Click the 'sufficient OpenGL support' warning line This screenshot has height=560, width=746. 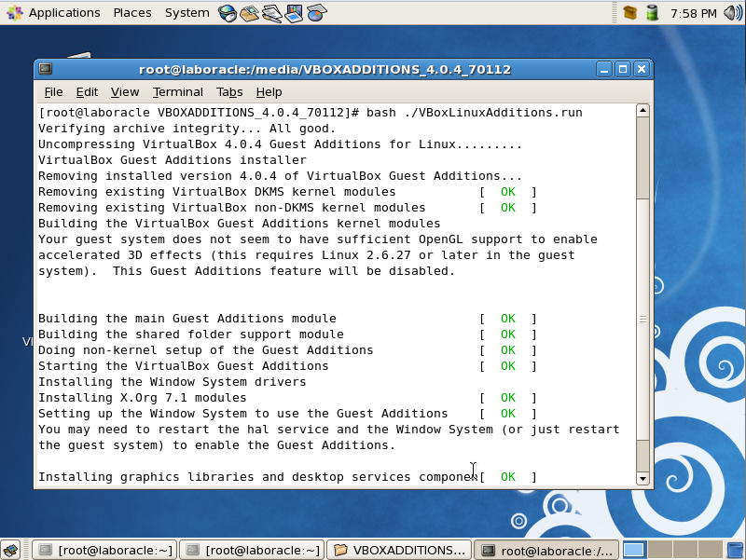tap(317, 239)
